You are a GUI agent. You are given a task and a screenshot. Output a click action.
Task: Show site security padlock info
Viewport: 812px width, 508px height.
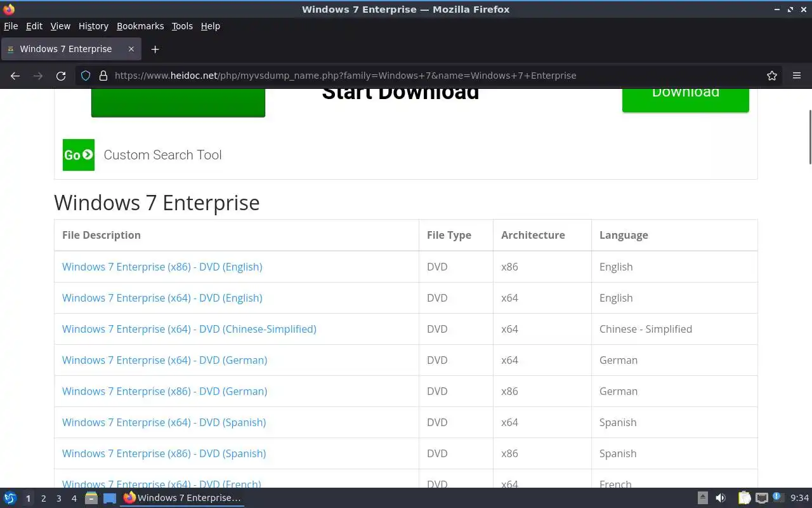click(103, 76)
